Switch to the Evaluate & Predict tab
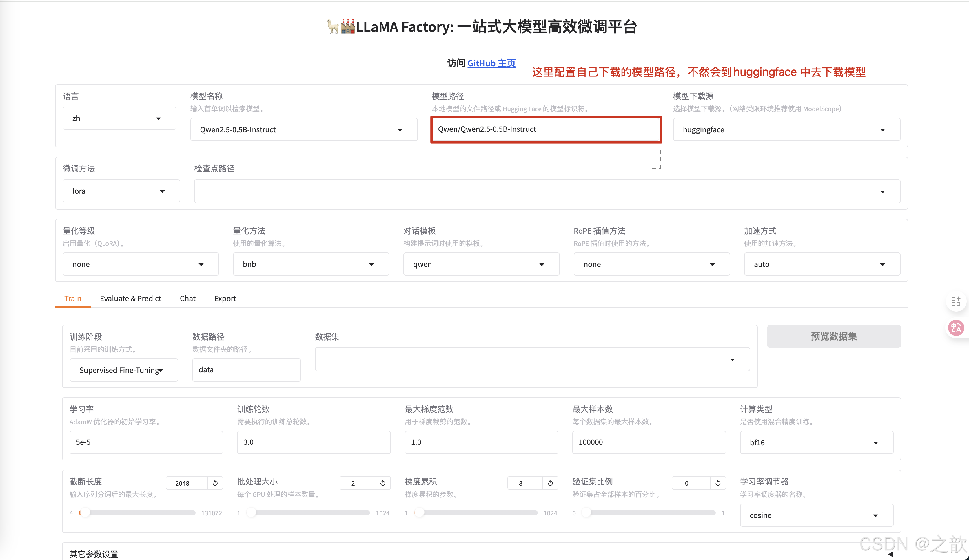Image resolution: width=969 pixels, height=560 pixels. click(x=130, y=298)
